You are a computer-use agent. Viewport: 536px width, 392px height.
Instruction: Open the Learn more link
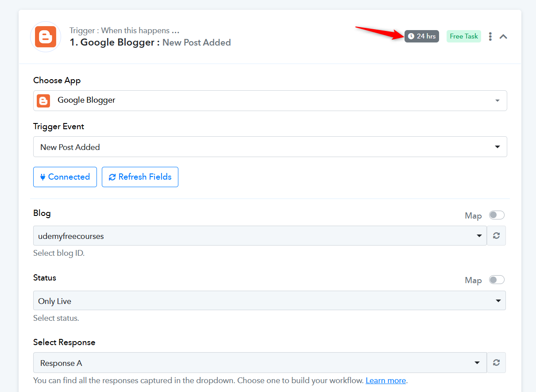click(x=386, y=380)
